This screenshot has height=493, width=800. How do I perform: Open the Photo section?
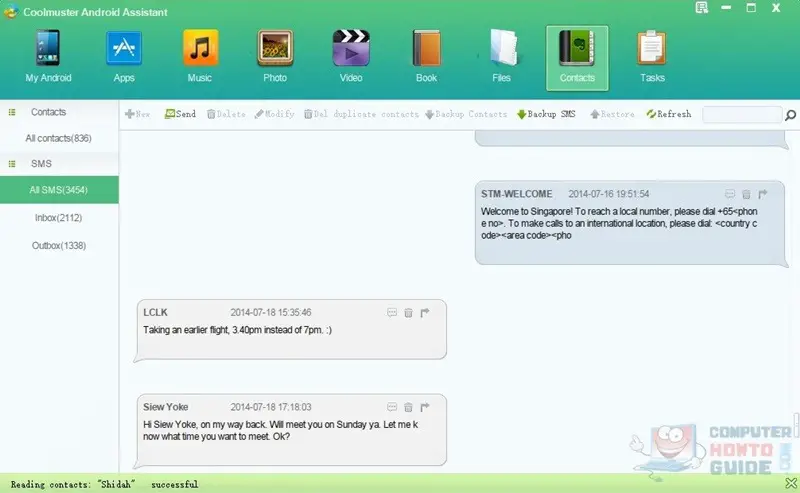coord(275,56)
